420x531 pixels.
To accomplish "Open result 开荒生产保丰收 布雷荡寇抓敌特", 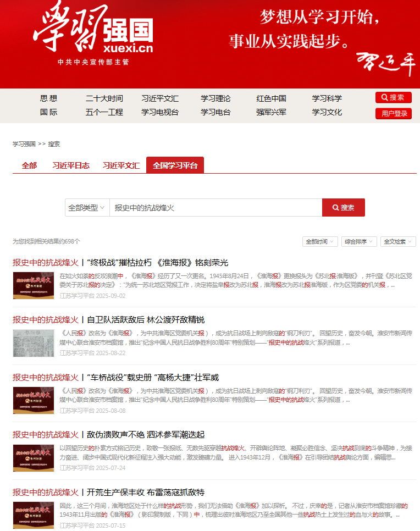I will pos(108,492).
